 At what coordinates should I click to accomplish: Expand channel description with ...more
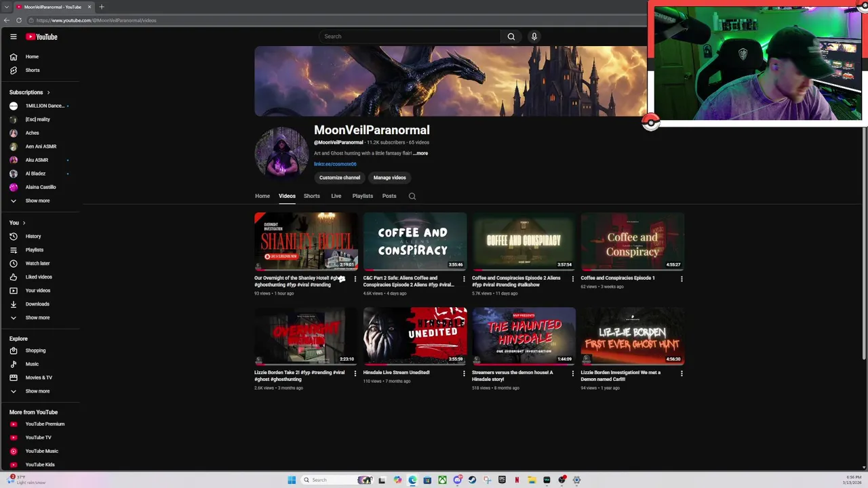click(x=420, y=153)
